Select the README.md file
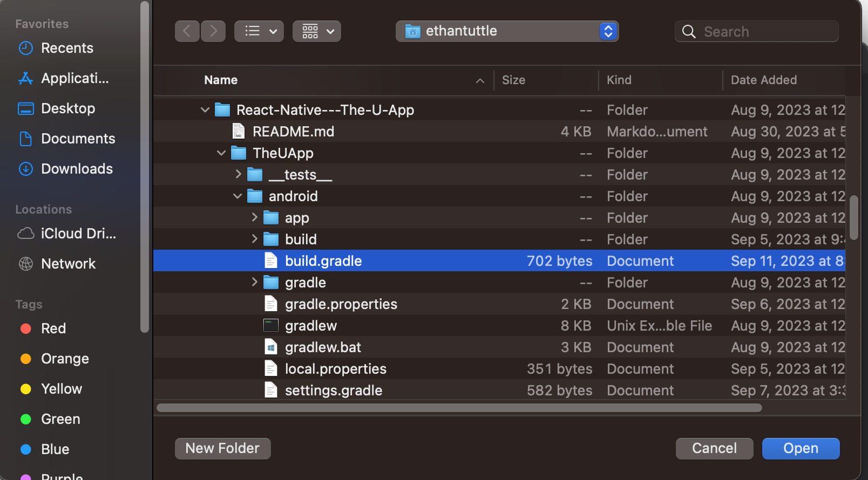Image resolution: width=868 pixels, height=480 pixels. pyautogui.click(x=293, y=132)
